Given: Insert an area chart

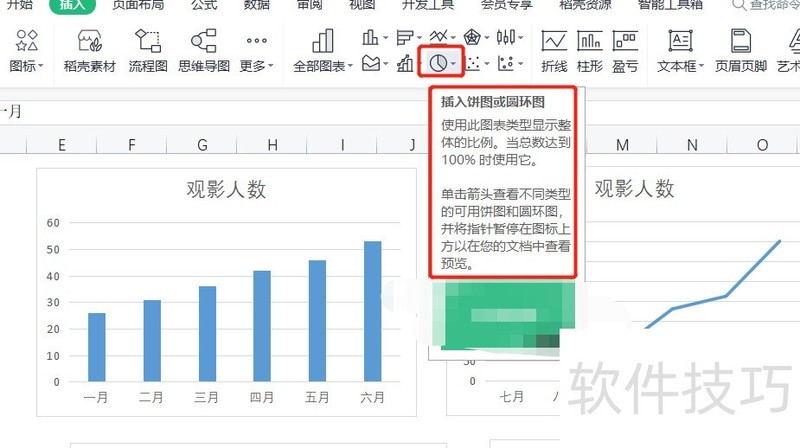Looking at the screenshot, I should (x=371, y=64).
